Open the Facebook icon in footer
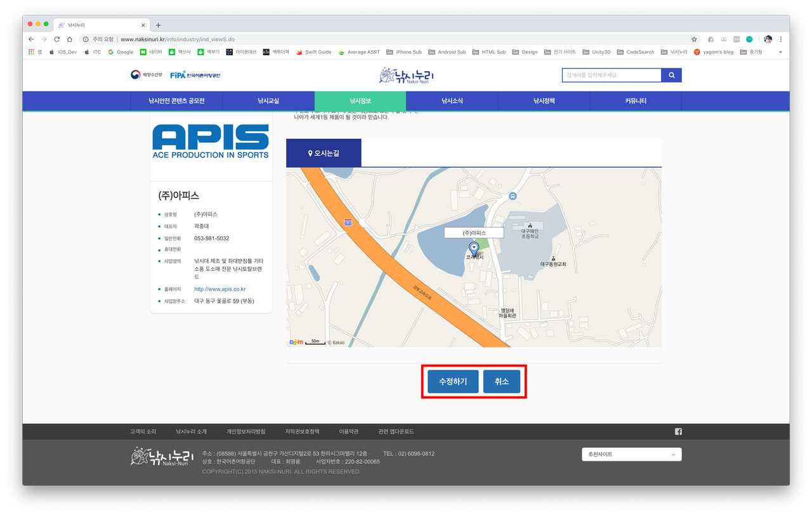Image resolution: width=812 pixels, height=515 pixels. click(678, 432)
